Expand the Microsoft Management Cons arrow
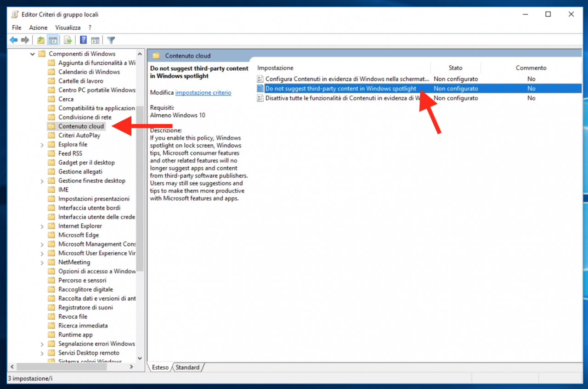The image size is (588, 389). [42, 244]
